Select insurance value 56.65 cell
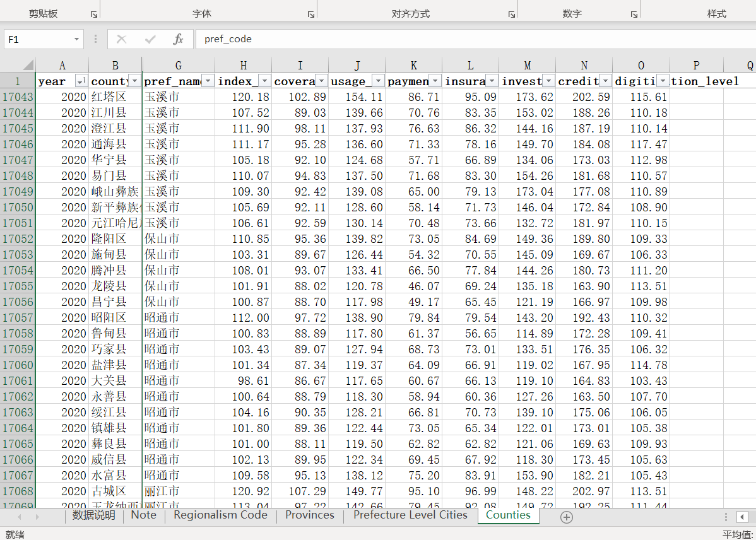The image size is (756, 540). [471, 334]
